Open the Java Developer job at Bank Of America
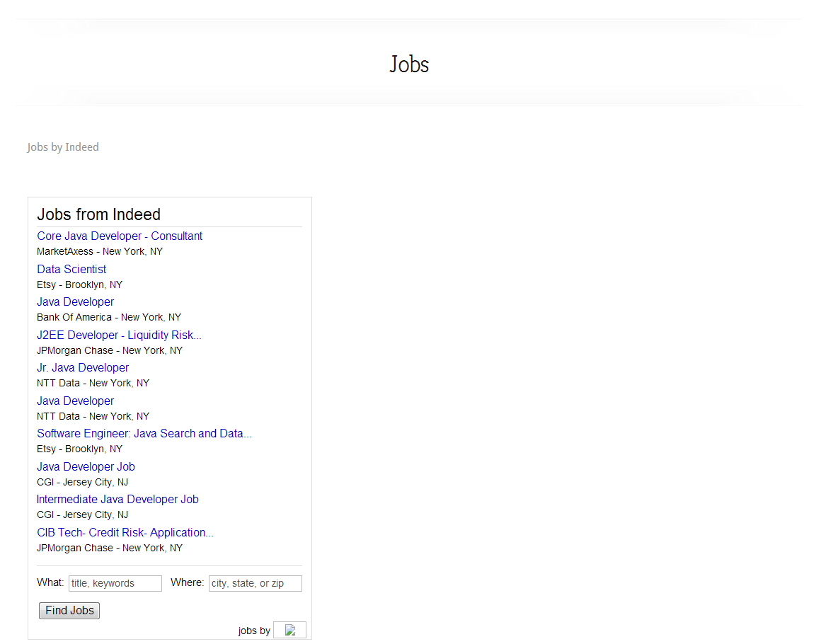This screenshot has height=644, width=821. click(75, 301)
